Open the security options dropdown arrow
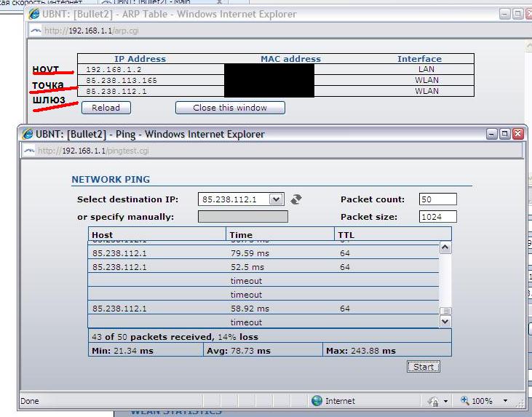 [x=445, y=401]
